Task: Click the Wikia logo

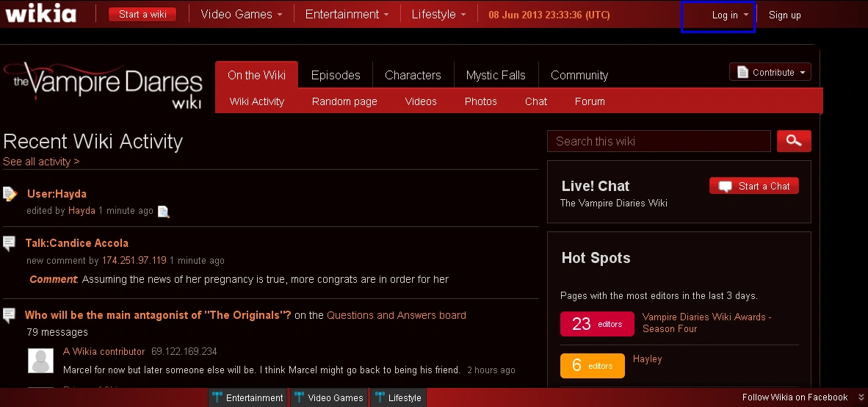Action: click(40, 12)
